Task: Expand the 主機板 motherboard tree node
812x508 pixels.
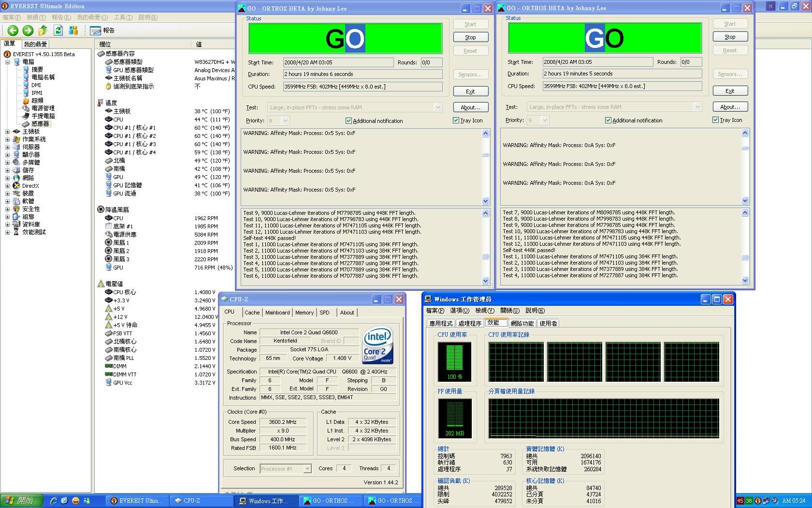Action: click(7, 132)
